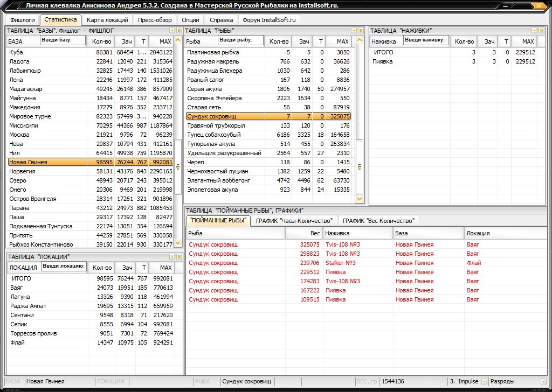
Task: Collapse the "НАЖИВКИ" panel with its arrow
Action: [535, 31]
